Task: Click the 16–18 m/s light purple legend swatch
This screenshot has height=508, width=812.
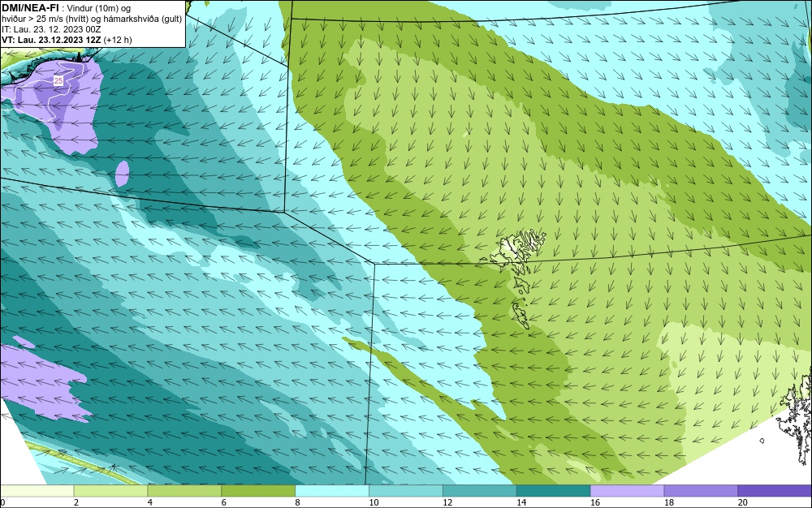Action: pyautogui.click(x=627, y=491)
